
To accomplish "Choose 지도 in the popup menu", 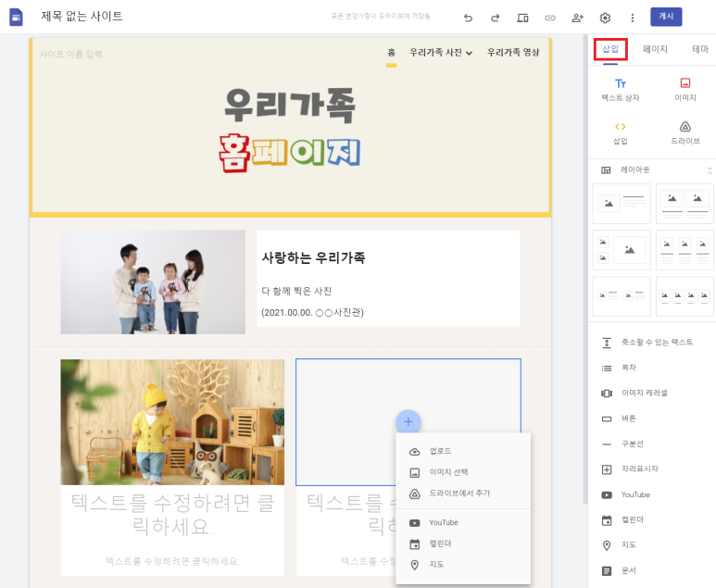I will [x=463, y=565].
